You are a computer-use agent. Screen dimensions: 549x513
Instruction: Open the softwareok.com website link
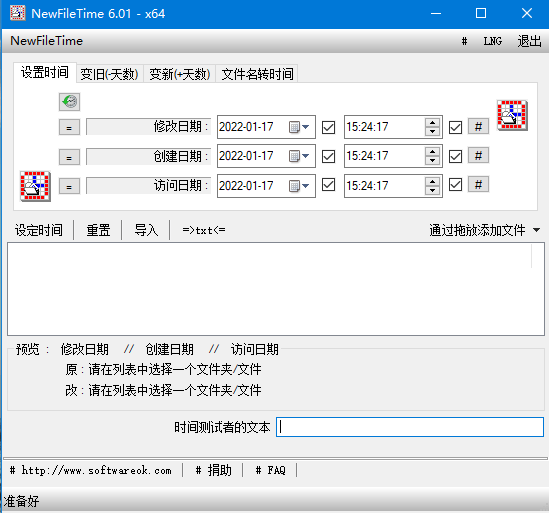coord(91,470)
